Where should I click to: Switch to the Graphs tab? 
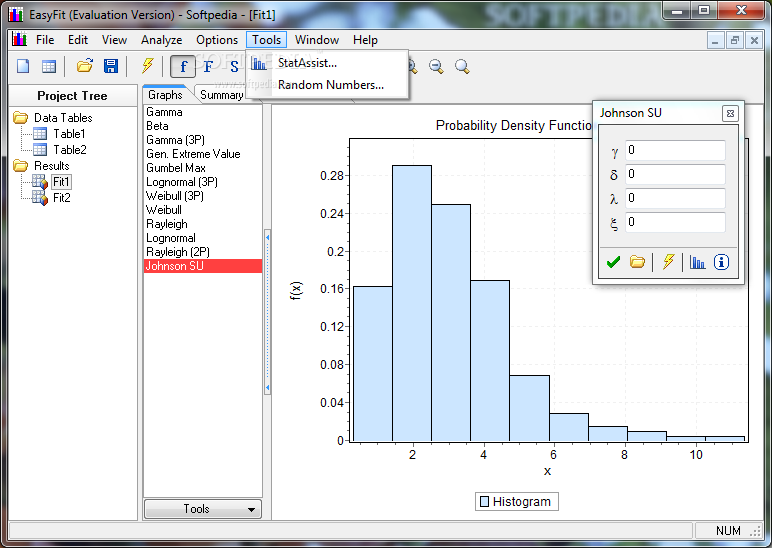(165, 95)
